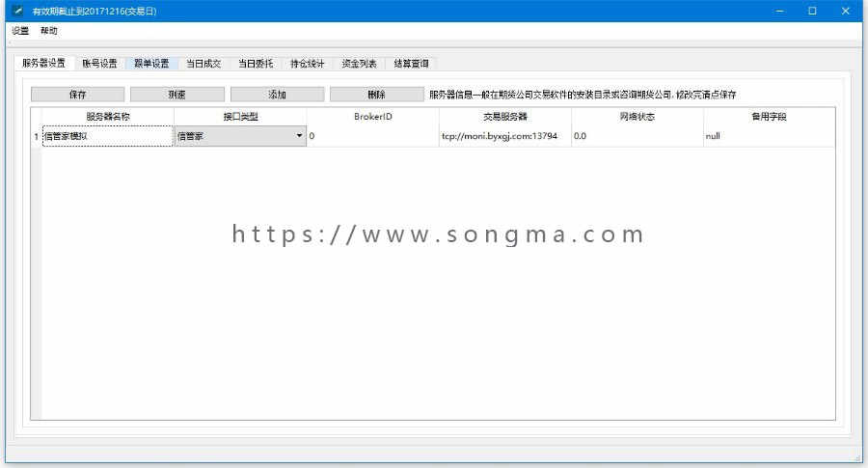Select the network status cell 0.0
Viewport: 868px width, 468px height.
637,136
